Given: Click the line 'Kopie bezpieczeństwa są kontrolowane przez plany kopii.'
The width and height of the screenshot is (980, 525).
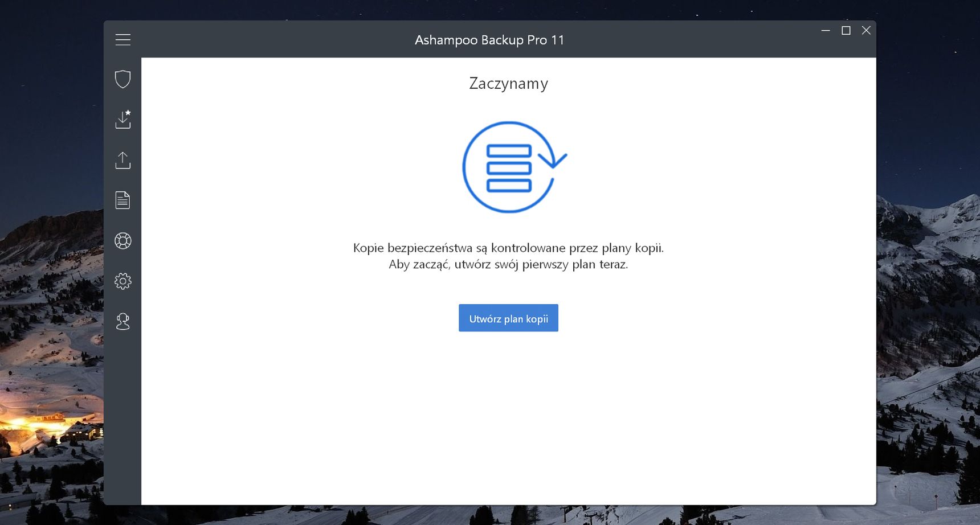Looking at the screenshot, I should click(x=508, y=248).
